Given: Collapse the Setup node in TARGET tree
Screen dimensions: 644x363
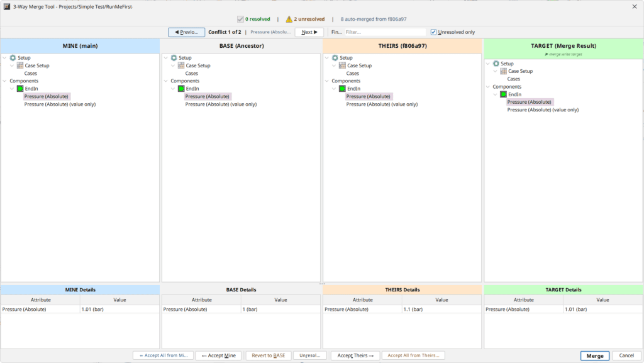Looking at the screenshot, I should pyautogui.click(x=487, y=64).
